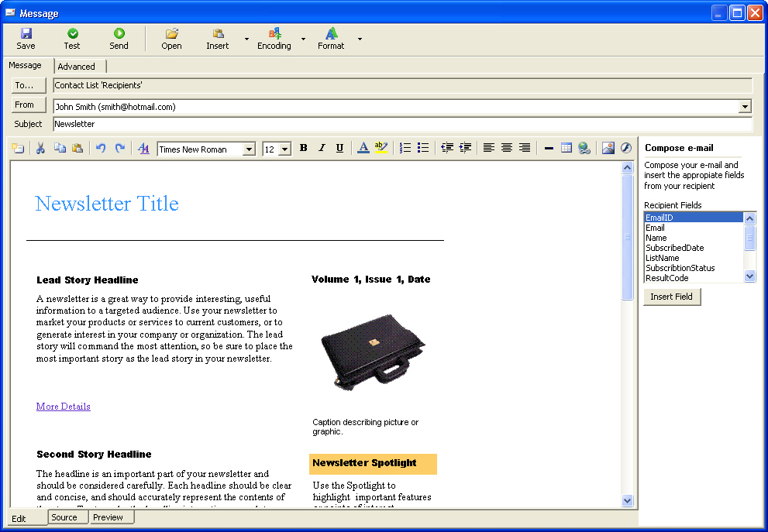Select SubscribedDate recipient field
The height and width of the screenshot is (532, 768).
click(694, 248)
